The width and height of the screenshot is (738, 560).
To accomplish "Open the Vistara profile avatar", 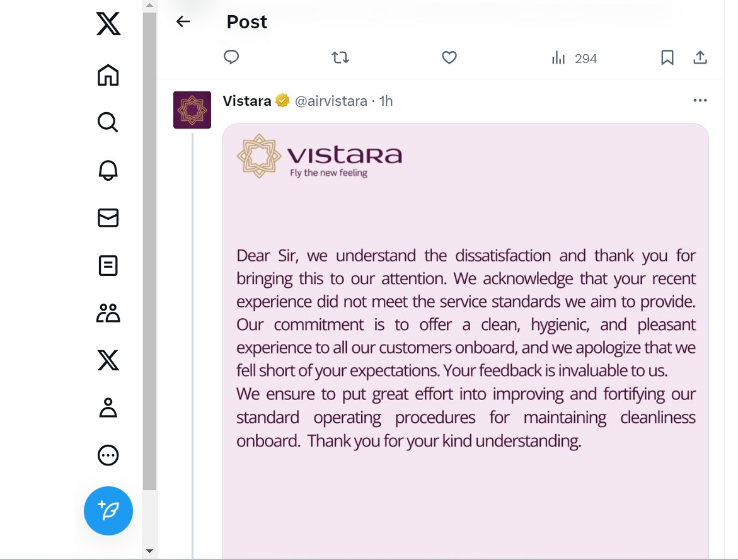I will click(192, 110).
